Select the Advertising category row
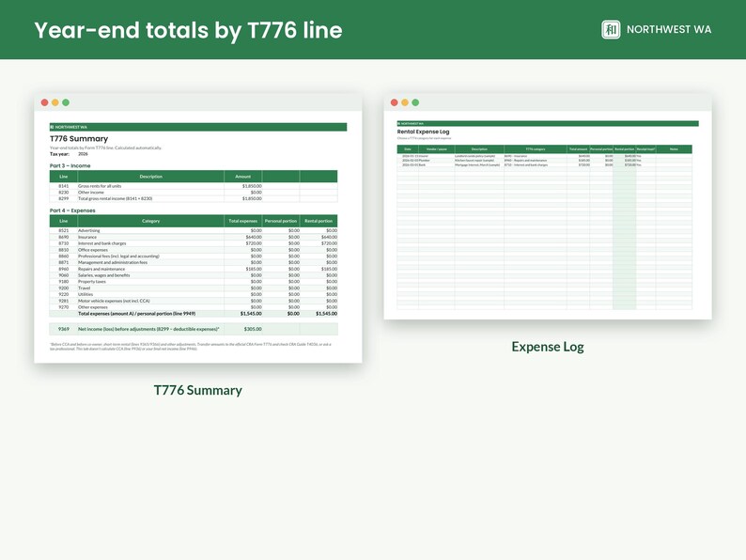 click(194, 230)
